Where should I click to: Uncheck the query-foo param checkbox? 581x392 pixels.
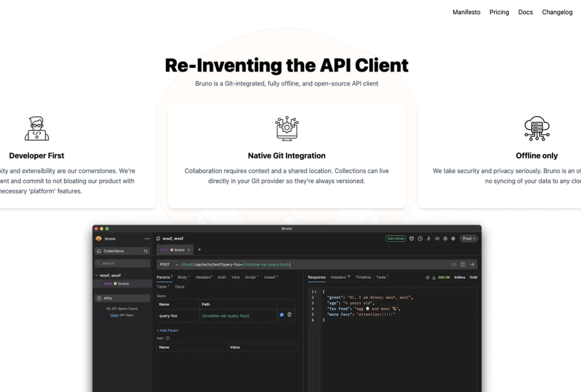tap(282, 315)
